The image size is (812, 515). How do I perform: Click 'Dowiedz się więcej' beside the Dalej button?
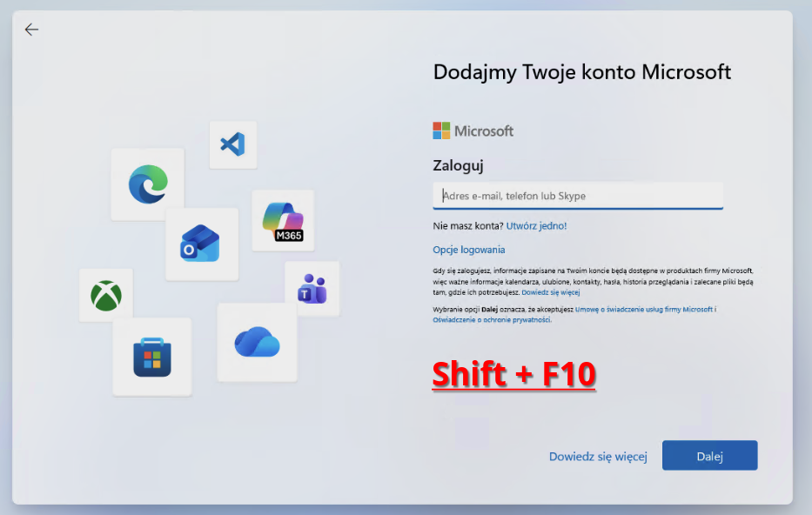598,457
